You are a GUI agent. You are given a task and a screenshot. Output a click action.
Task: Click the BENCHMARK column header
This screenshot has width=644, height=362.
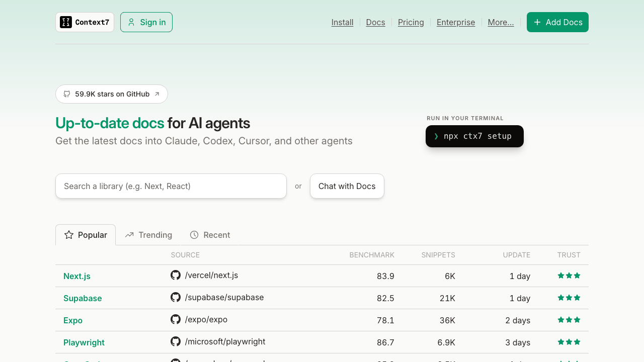(372, 255)
